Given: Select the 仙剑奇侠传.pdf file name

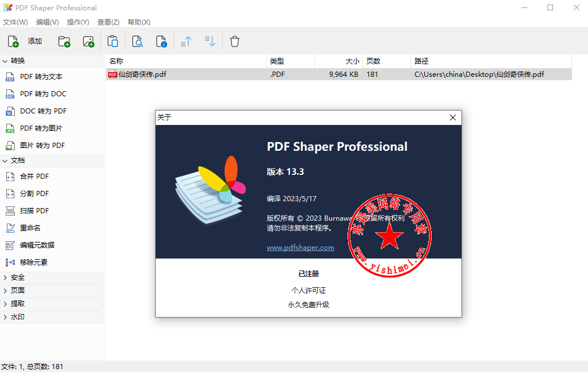Looking at the screenshot, I should (143, 75).
